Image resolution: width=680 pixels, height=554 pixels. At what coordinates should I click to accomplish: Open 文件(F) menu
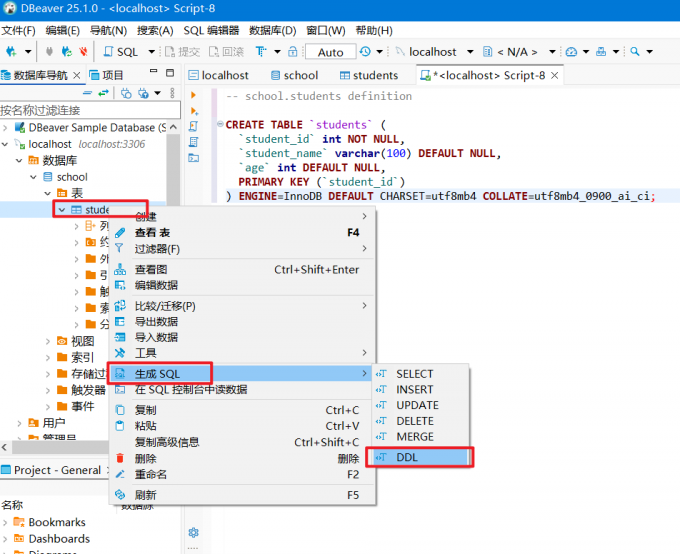[18, 30]
